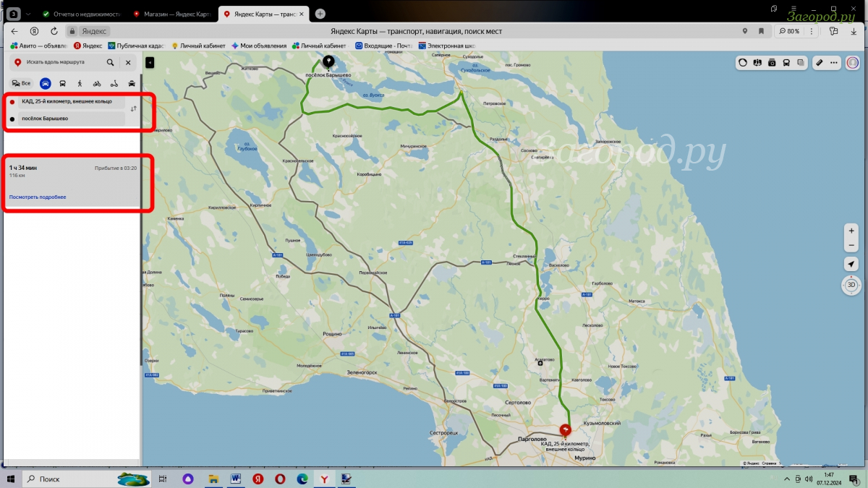The width and height of the screenshot is (868, 488).
Task: Edit destination field 'посёлок Барышево'
Action: (x=72, y=118)
